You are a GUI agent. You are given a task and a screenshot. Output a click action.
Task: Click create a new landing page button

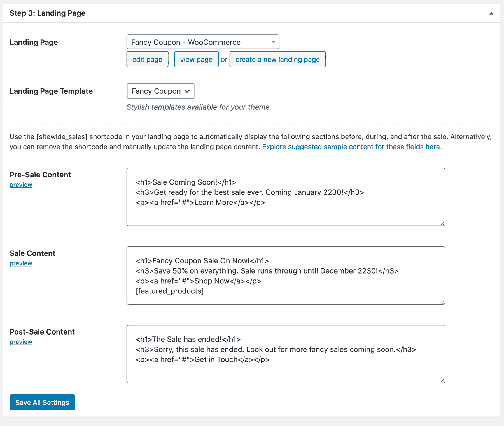click(277, 59)
